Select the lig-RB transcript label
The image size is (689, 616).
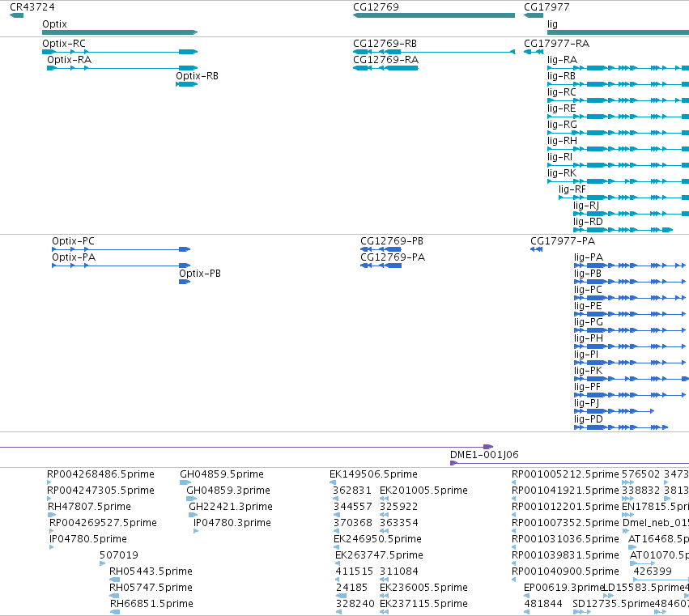click(x=561, y=76)
